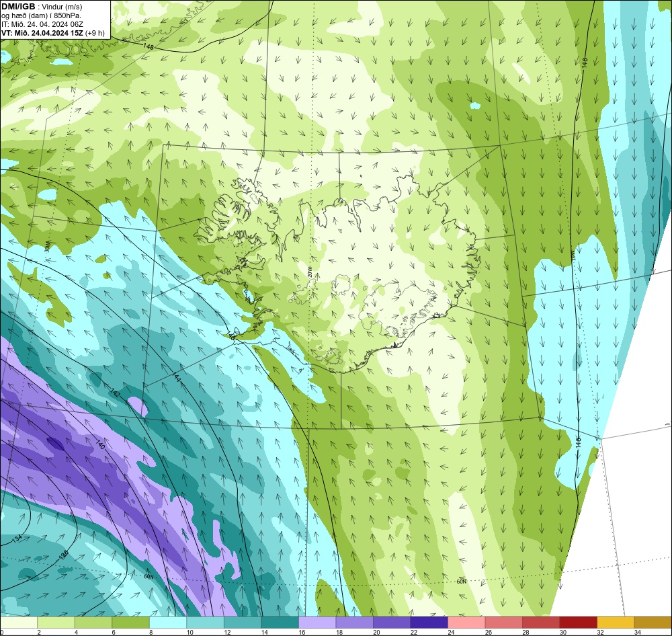This screenshot has height=636, width=672.
Task: Click valid time 'VT: Mið. 24.04.2024 15Z'
Action: click(42, 33)
